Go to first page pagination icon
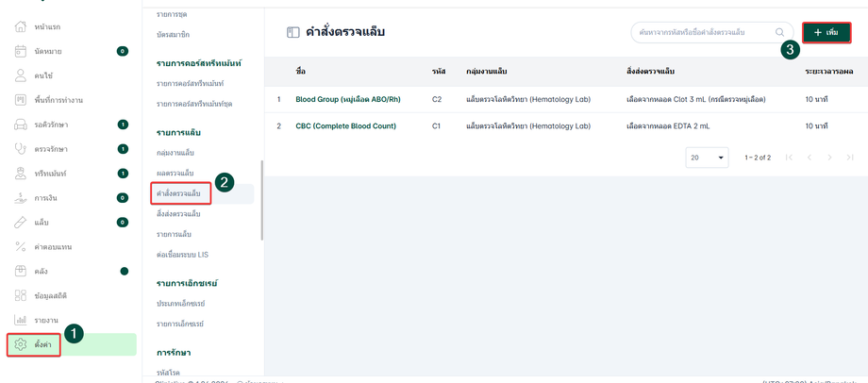868x383 pixels. pos(789,158)
